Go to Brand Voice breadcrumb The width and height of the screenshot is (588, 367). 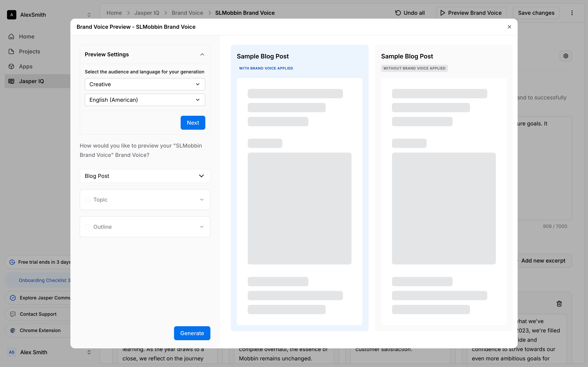coord(187,13)
